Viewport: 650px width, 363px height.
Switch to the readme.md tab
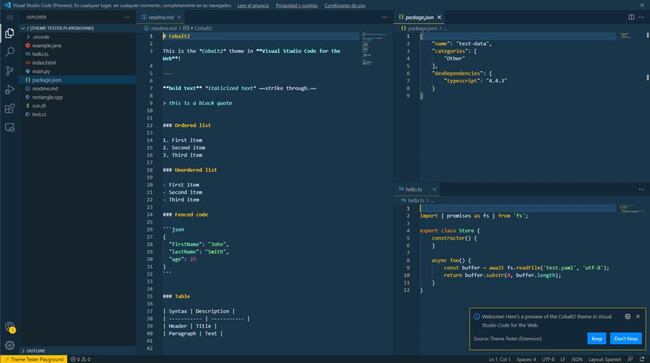[x=161, y=17]
